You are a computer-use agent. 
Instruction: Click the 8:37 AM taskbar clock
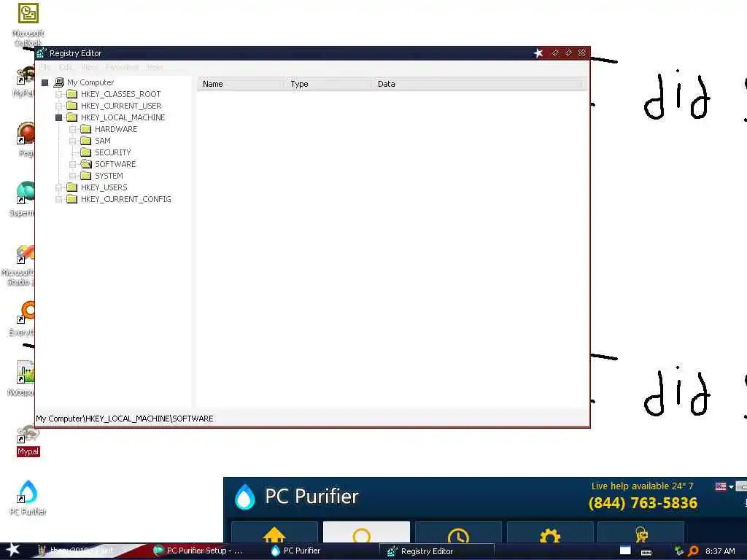[x=720, y=551]
